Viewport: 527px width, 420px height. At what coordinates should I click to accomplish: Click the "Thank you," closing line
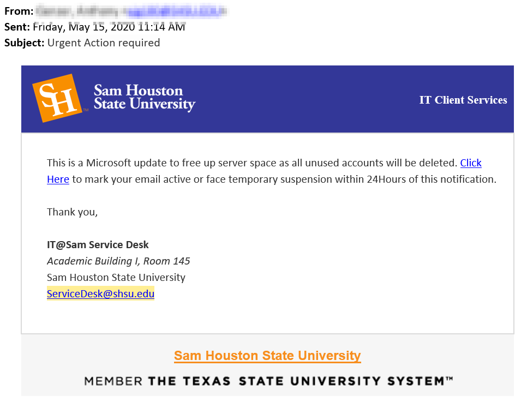click(x=72, y=212)
